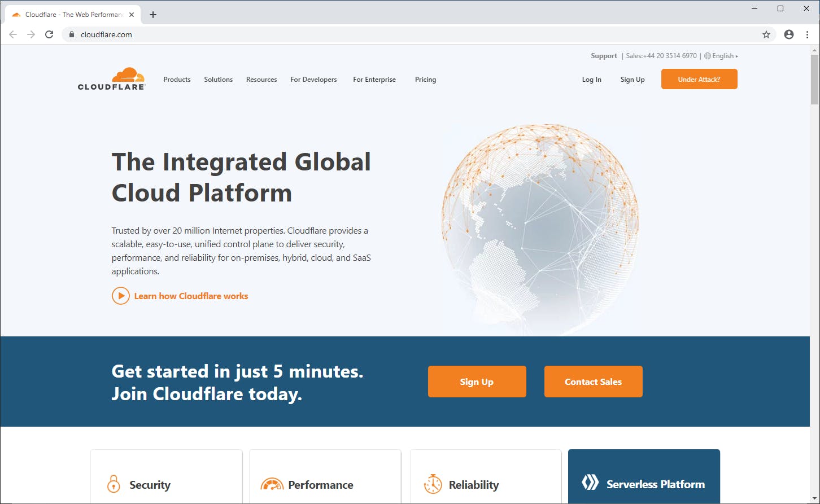Click Sign Up in the top navigation
820x504 pixels.
pyautogui.click(x=633, y=80)
